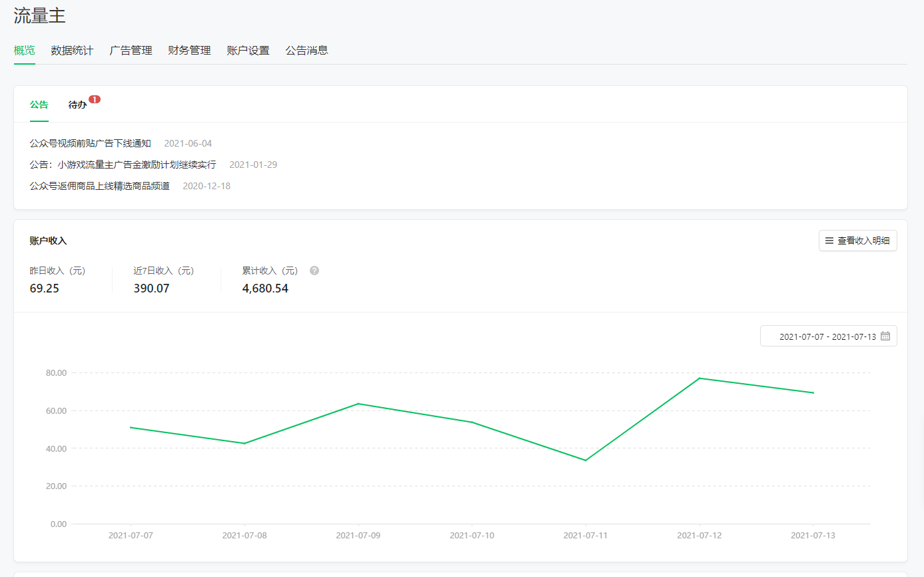This screenshot has width=924, height=577.
Task: Open the 小游戏流量主广告金激励计划 announcement
Action: 123,165
